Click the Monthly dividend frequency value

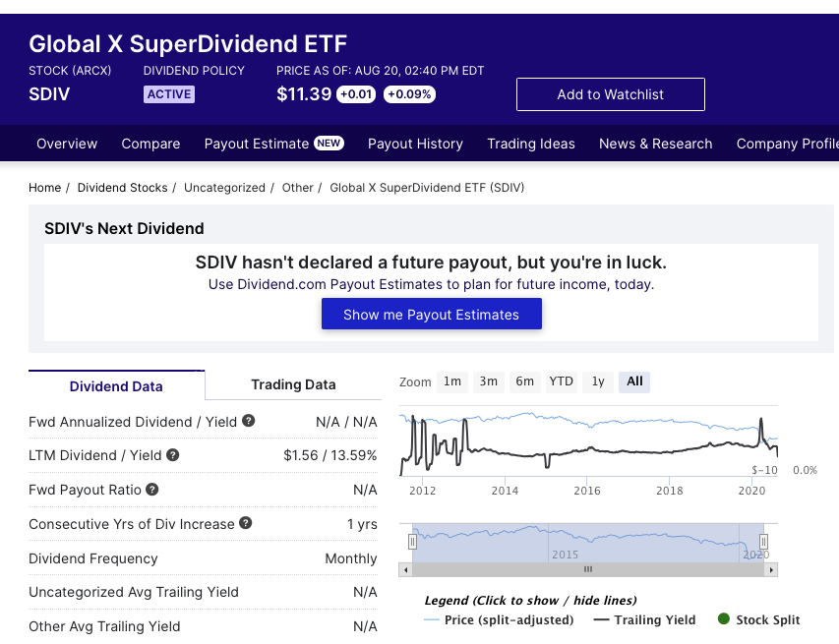pyautogui.click(x=351, y=558)
